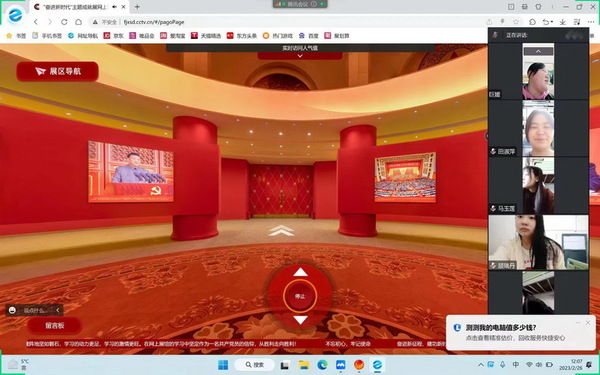This screenshot has height=375, width=600.
Task: Move forward using the up arrow control
Action: (300, 272)
